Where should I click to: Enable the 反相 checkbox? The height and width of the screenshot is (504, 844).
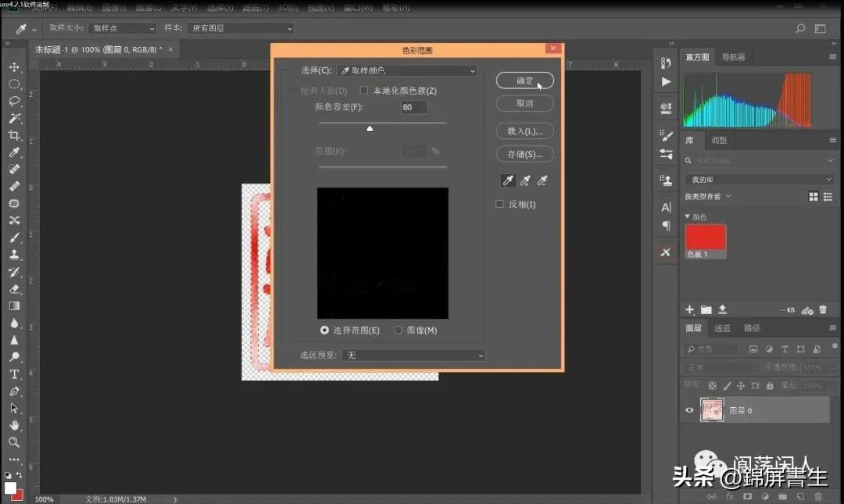[x=499, y=203]
